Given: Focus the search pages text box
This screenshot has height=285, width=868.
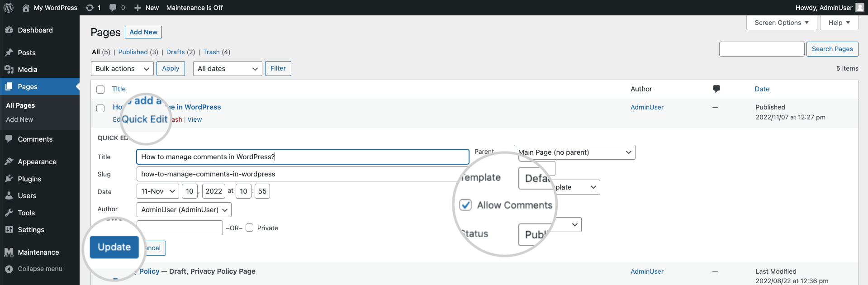Looking at the screenshot, I should [x=762, y=49].
